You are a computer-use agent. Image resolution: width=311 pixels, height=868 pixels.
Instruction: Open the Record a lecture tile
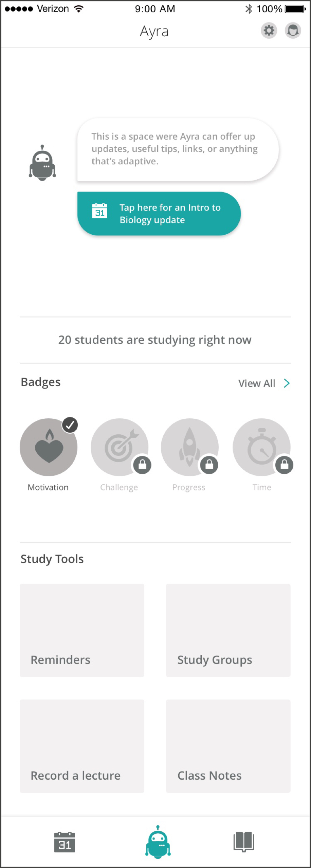coord(82,746)
